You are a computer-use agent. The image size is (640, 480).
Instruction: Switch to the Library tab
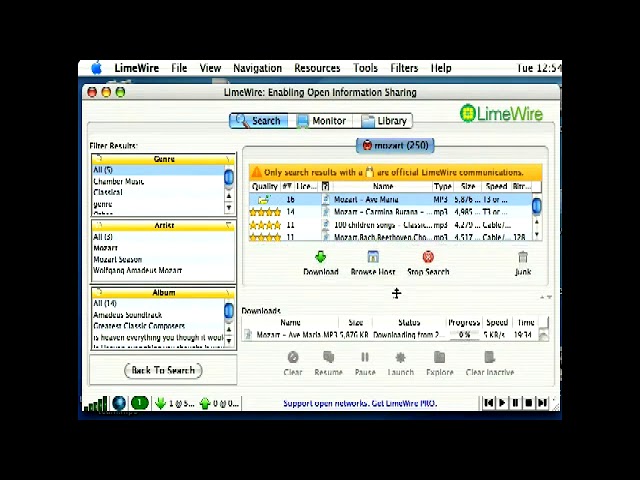click(x=384, y=121)
